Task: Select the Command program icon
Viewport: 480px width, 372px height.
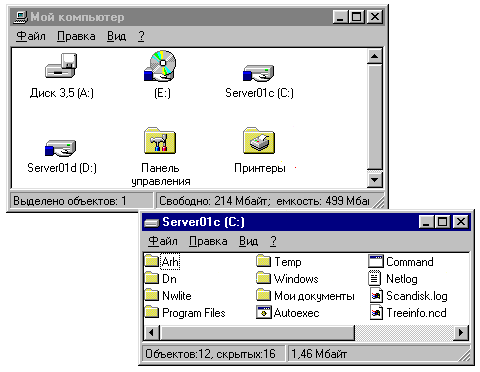Action: (x=375, y=261)
